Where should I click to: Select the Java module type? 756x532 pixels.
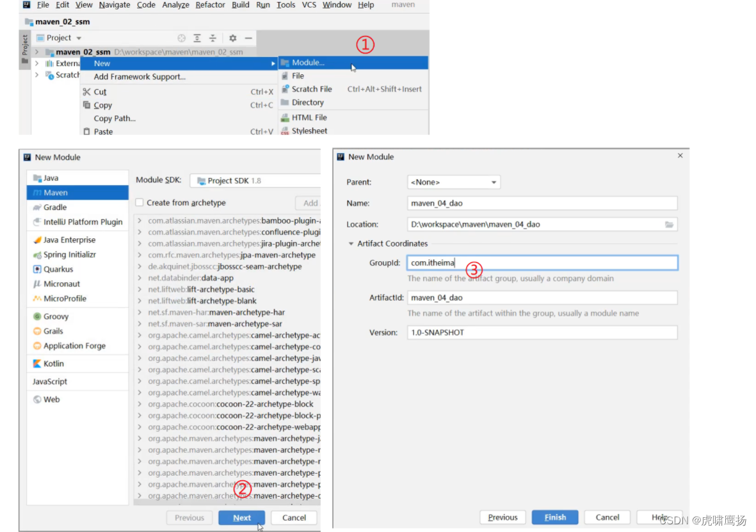[x=77, y=178]
